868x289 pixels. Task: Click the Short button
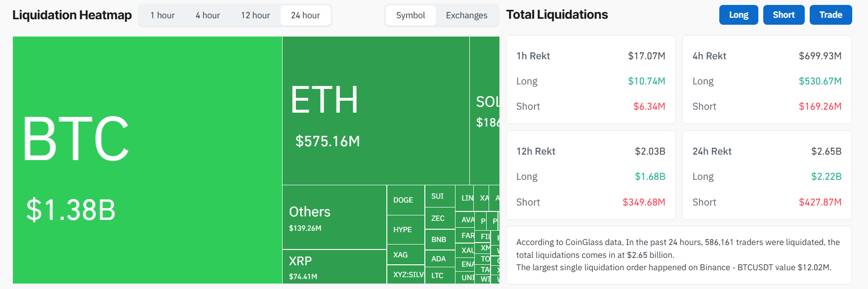click(x=784, y=15)
